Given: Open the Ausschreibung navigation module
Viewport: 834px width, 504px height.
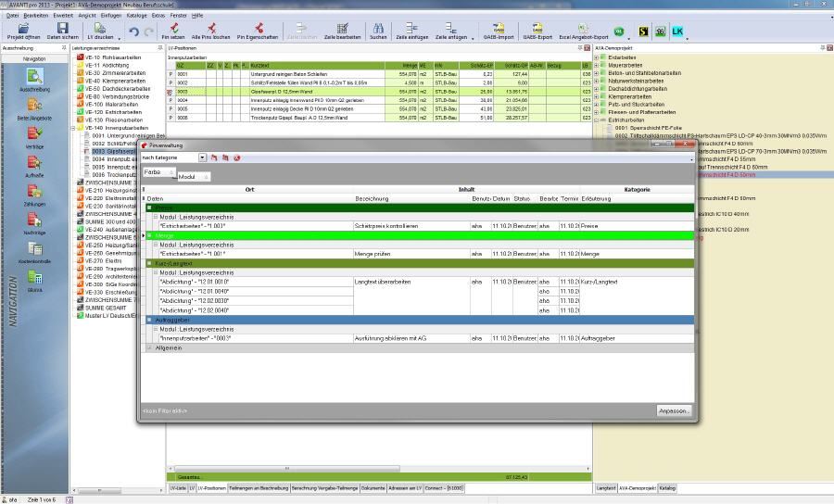Looking at the screenshot, I should click(34, 78).
